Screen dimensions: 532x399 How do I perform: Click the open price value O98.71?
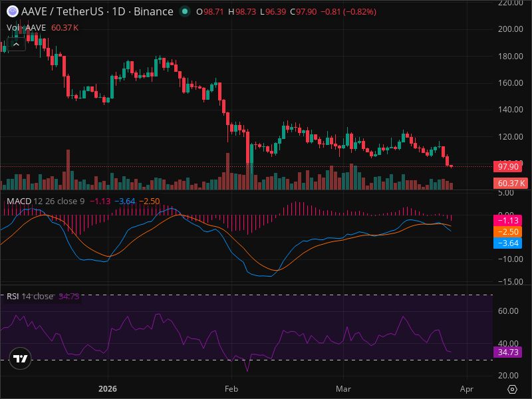pyautogui.click(x=210, y=11)
